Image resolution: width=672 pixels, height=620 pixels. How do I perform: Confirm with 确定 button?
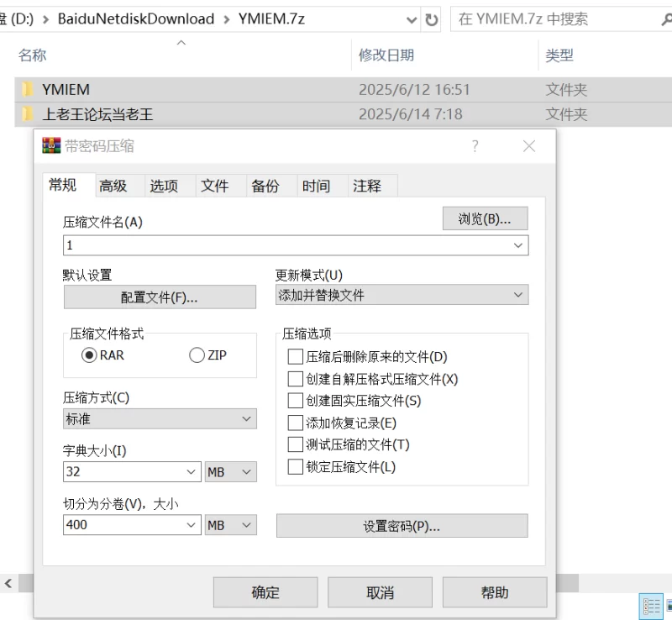tap(265, 592)
